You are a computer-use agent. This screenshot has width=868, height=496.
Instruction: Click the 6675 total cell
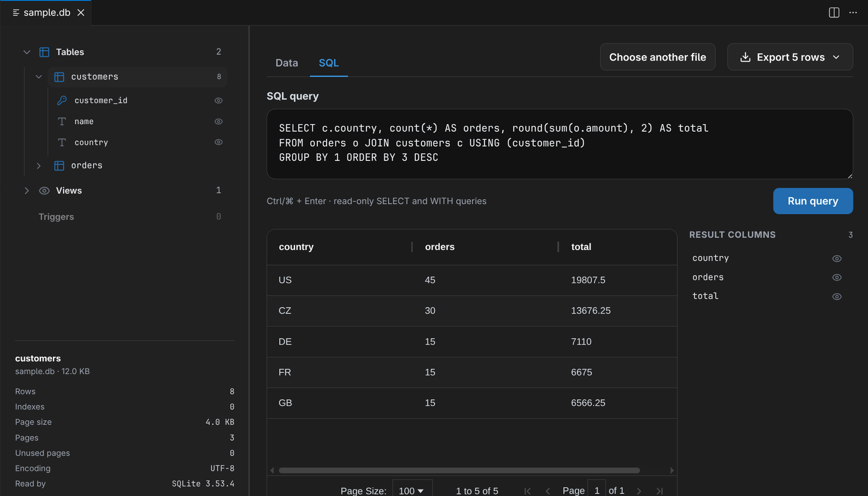(x=618, y=372)
